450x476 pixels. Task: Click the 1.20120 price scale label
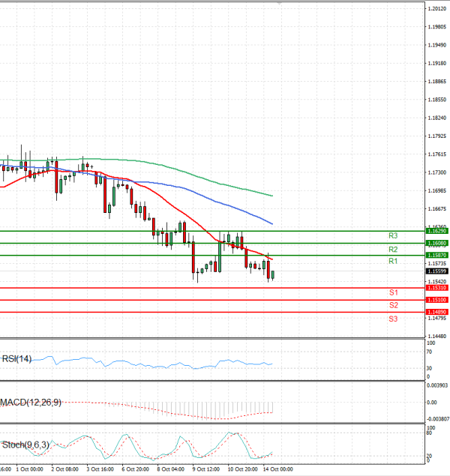tap(437, 9)
